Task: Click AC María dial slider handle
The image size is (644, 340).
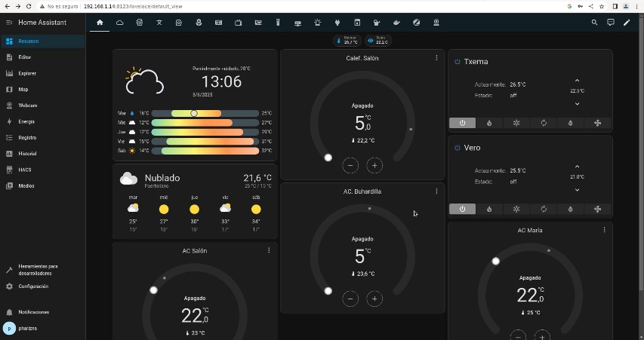Action: (496, 262)
